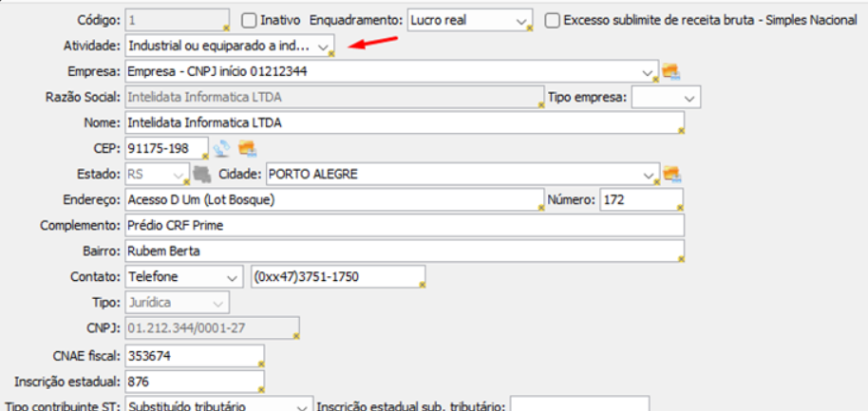Focus the CNAE fiscal input field

click(x=194, y=354)
